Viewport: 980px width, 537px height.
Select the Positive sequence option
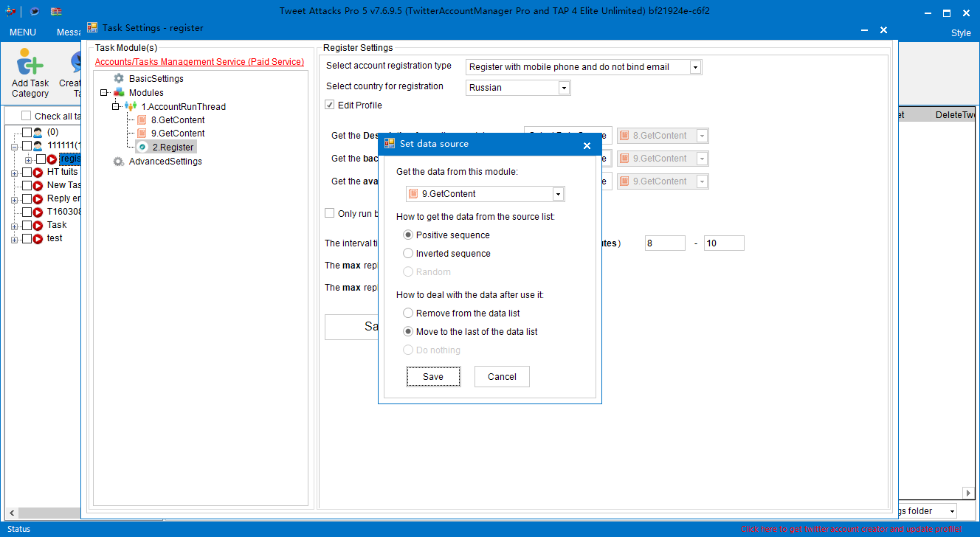(x=408, y=235)
